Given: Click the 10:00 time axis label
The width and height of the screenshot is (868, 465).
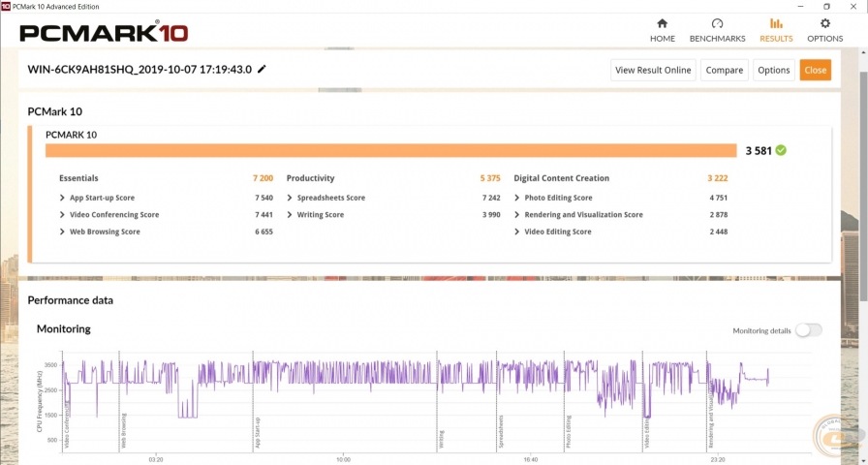Looking at the screenshot, I should 343,459.
